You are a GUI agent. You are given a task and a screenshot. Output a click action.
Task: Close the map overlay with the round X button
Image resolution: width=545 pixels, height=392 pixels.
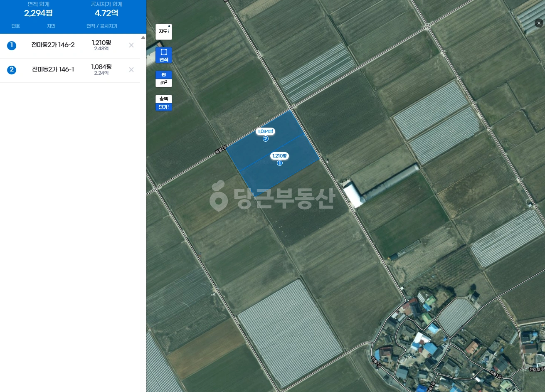539,24
